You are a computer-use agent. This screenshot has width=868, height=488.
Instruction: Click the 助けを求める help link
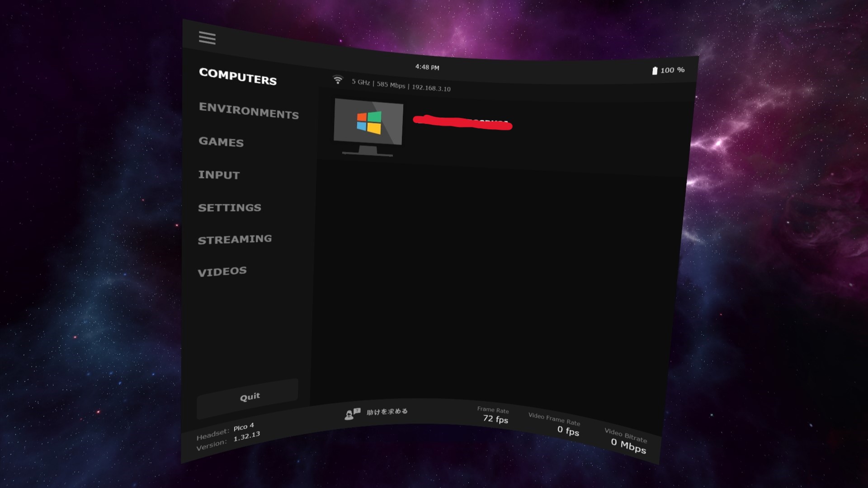387,412
